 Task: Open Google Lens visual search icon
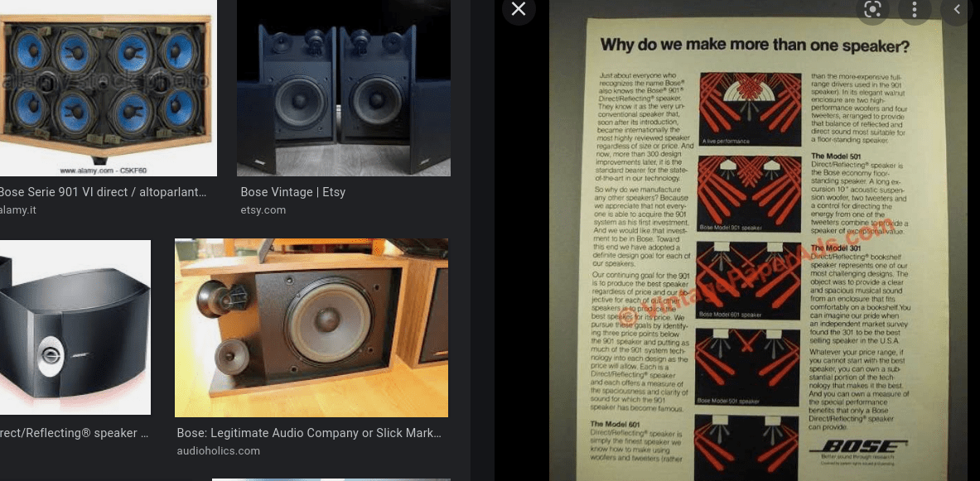tap(872, 9)
